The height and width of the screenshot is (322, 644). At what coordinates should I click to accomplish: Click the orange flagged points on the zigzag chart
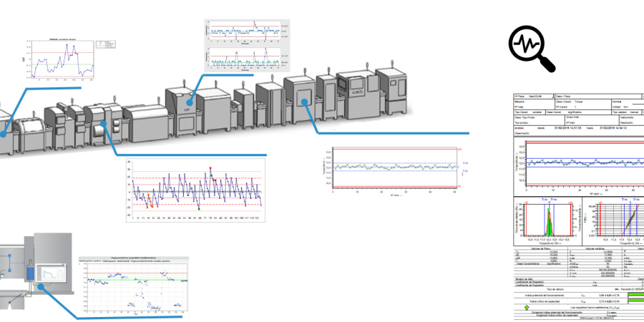[x=150, y=201]
